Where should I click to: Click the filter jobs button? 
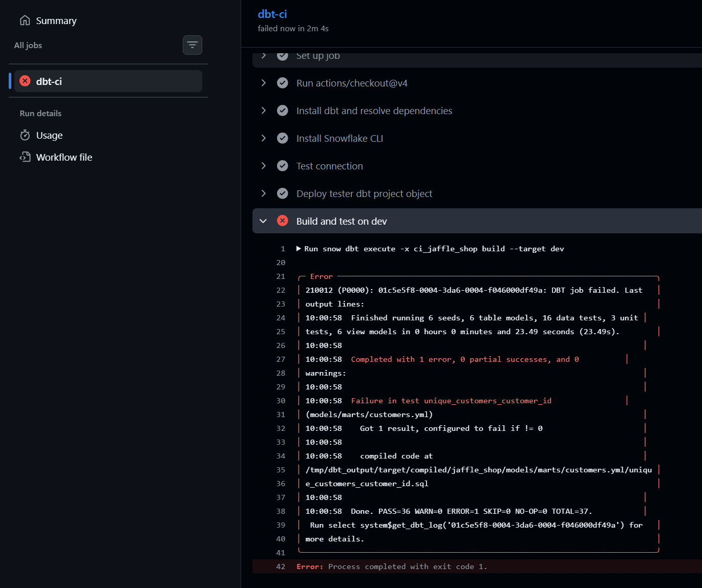(x=193, y=45)
